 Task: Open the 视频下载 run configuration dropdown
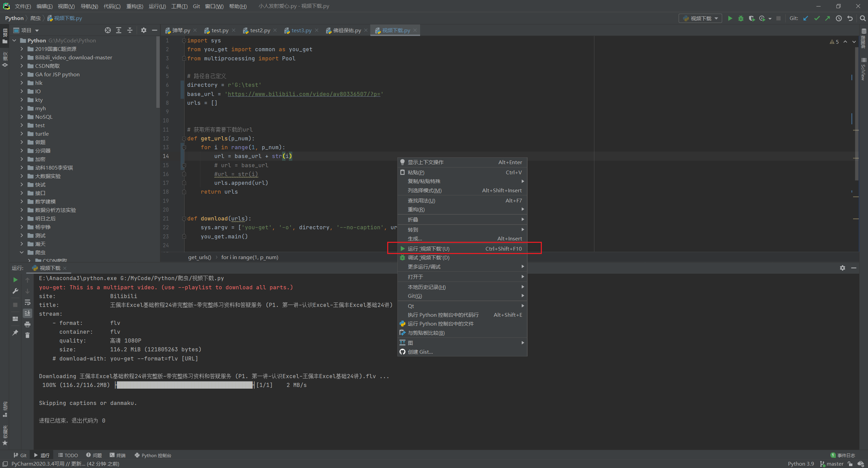coord(701,18)
